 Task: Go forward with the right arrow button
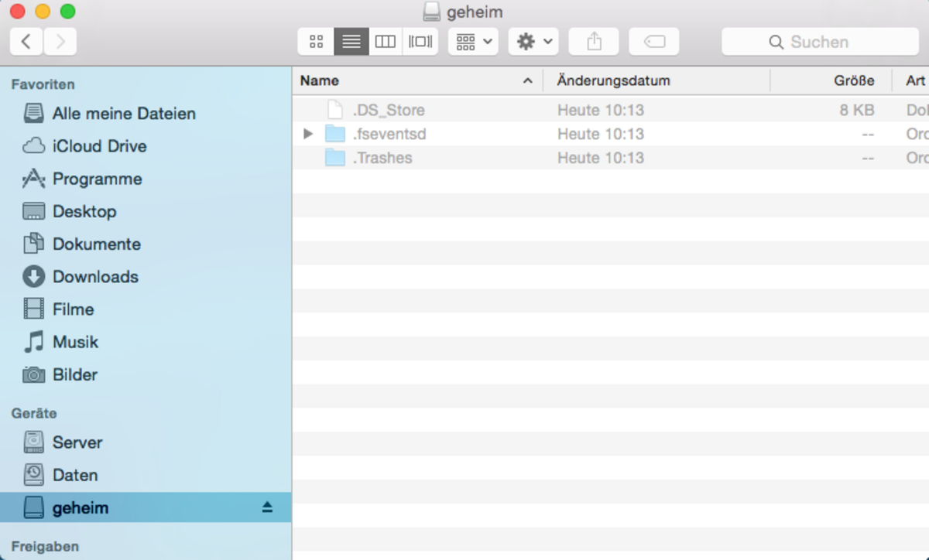pos(60,42)
